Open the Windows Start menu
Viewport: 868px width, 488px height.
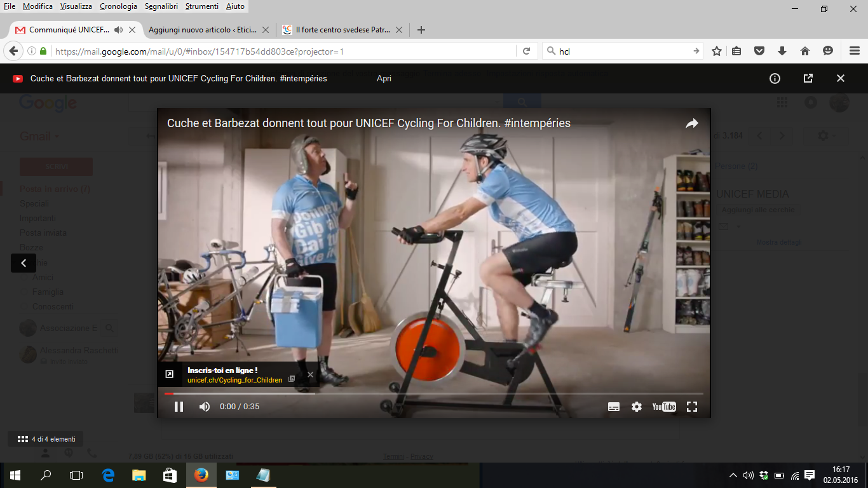[x=15, y=475]
